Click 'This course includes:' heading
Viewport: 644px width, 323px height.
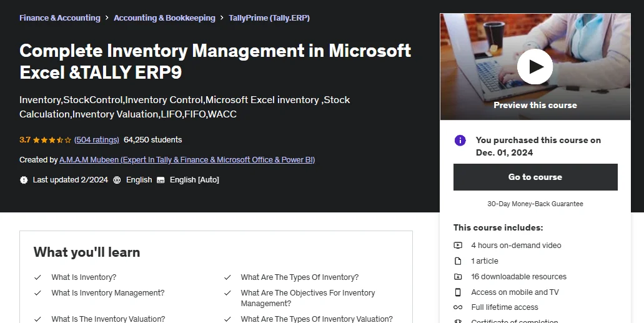pos(498,227)
